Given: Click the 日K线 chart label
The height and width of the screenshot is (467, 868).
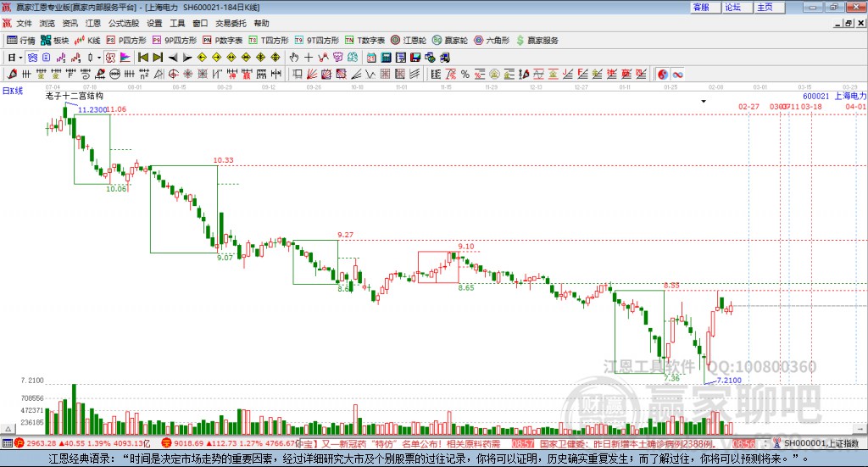Looking at the screenshot, I should coord(13,91).
